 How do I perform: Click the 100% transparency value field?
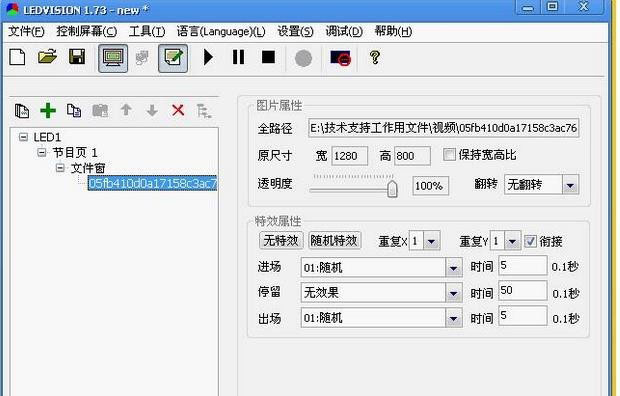[x=430, y=186]
